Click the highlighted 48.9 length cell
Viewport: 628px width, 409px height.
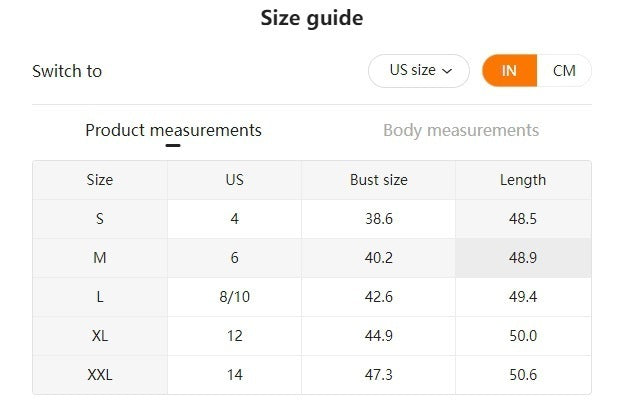tap(523, 258)
